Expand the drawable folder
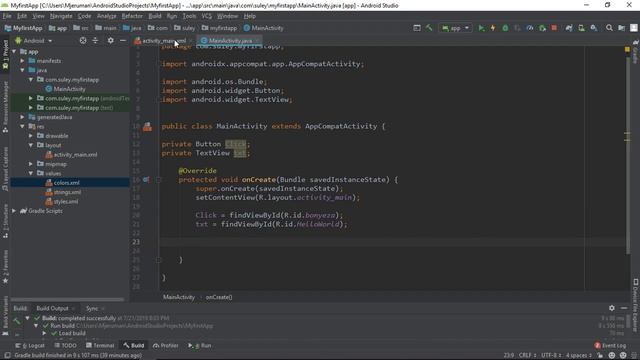640x360 pixels. pyautogui.click(x=31, y=136)
